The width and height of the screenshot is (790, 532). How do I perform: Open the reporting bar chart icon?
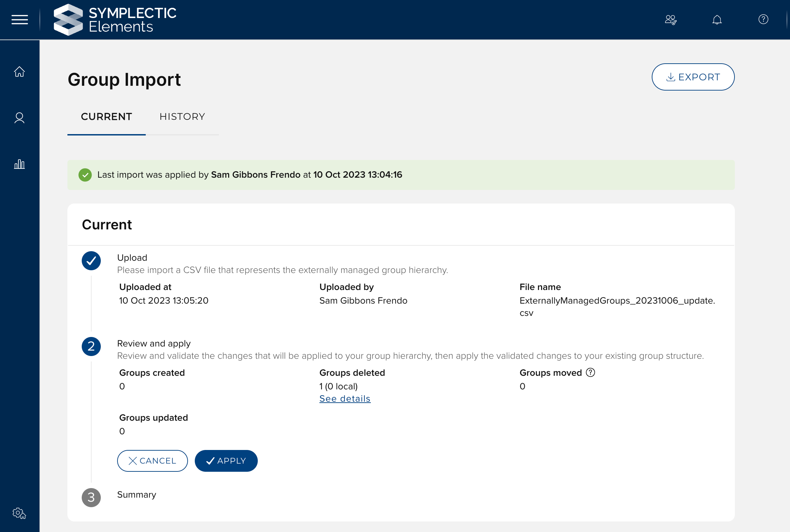click(19, 164)
